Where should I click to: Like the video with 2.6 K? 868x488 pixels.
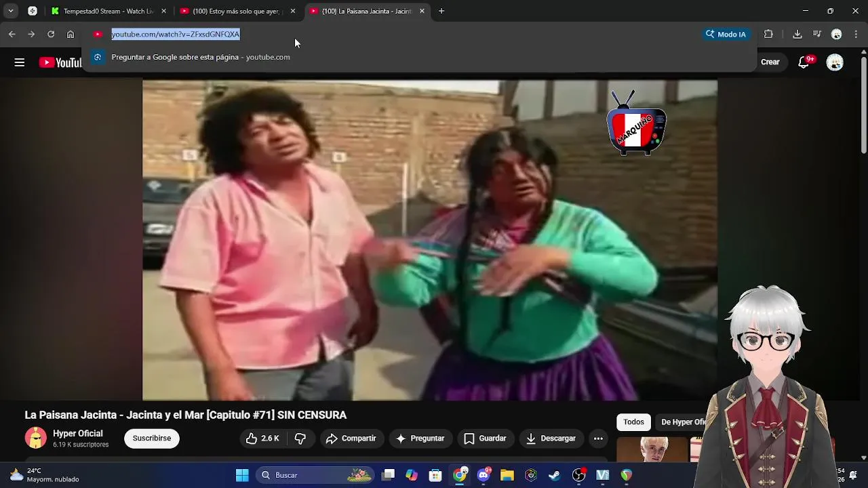click(263, 439)
